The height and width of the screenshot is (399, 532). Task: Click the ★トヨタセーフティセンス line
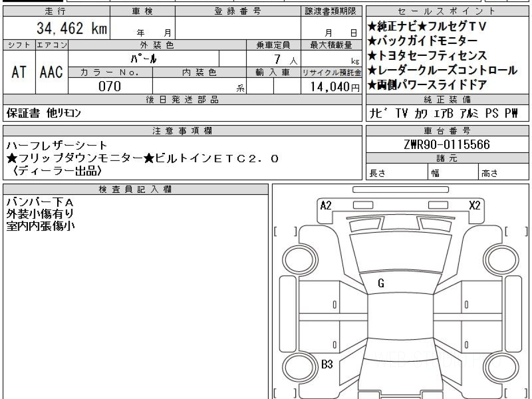pyautogui.click(x=427, y=55)
